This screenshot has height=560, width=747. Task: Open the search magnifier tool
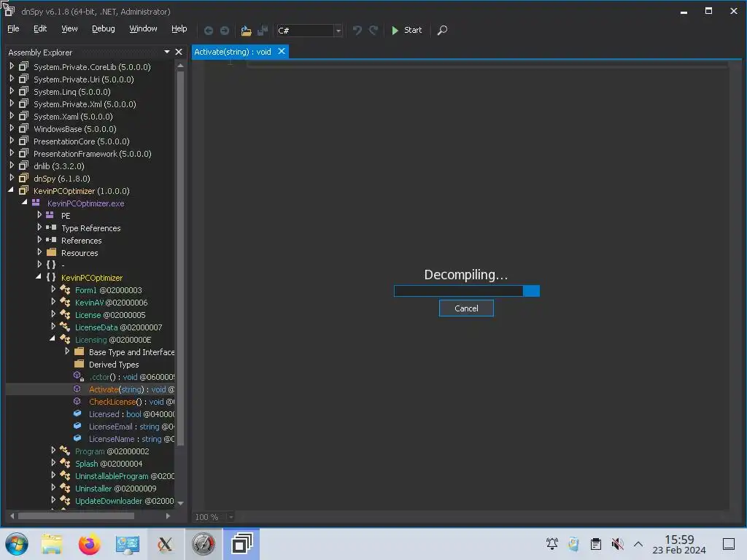(x=442, y=31)
